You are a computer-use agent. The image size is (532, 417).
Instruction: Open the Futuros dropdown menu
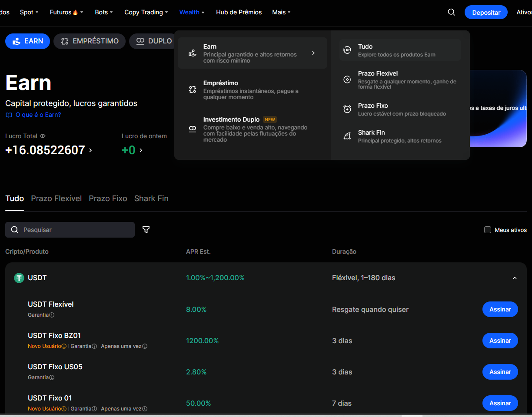[66, 12]
